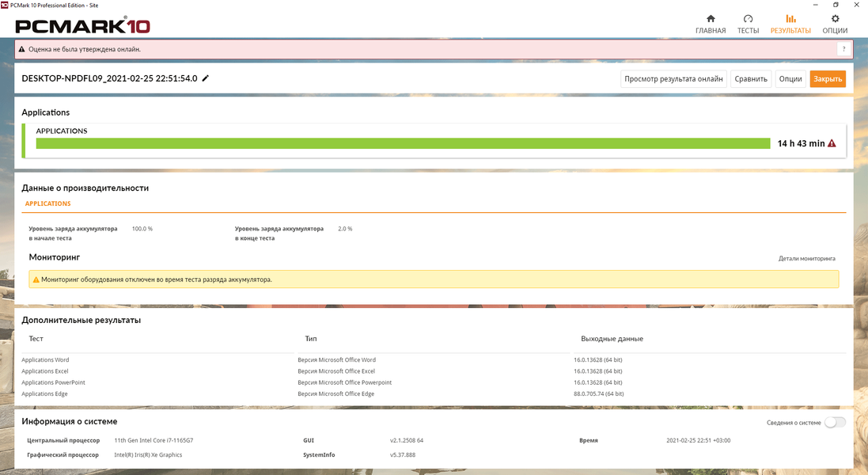Click the 100.0 % starting battery value
The height and width of the screenshot is (475, 868).
pyautogui.click(x=142, y=229)
